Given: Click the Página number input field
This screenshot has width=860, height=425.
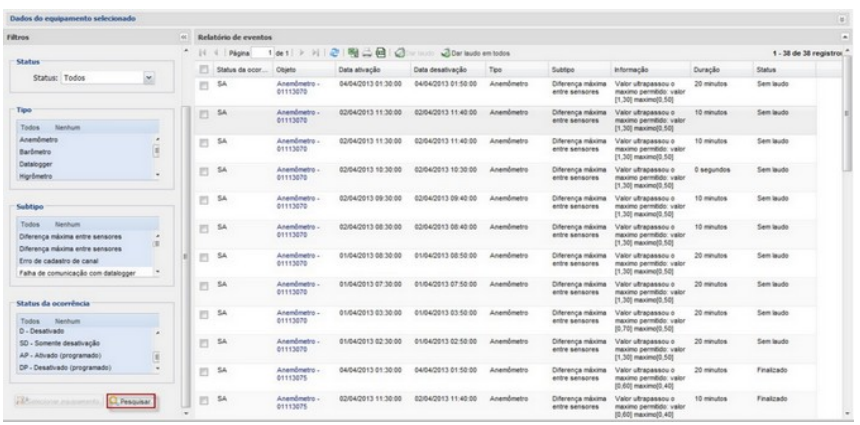Looking at the screenshot, I should tap(264, 51).
